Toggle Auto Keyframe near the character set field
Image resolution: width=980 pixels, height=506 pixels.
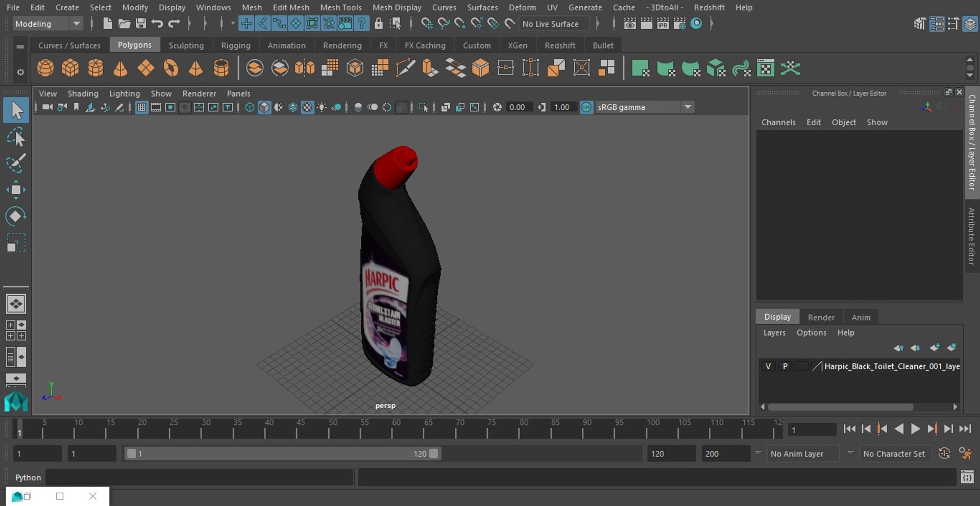(x=944, y=453)
